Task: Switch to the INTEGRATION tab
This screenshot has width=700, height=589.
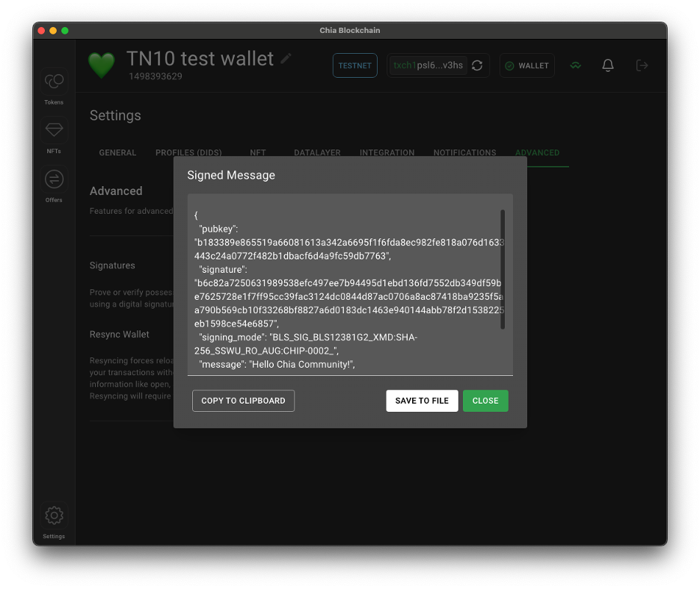Action: tap(387, 152)
